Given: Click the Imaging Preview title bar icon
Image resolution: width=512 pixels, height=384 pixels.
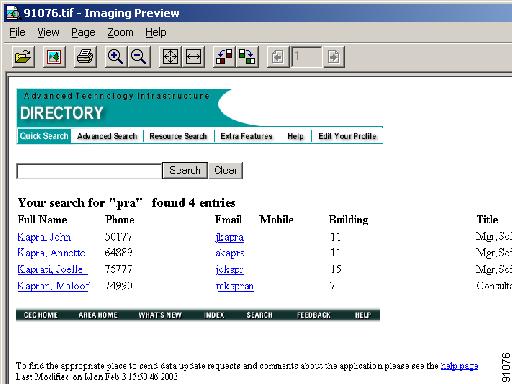Looking at the screenshot, I should [13, 13].
